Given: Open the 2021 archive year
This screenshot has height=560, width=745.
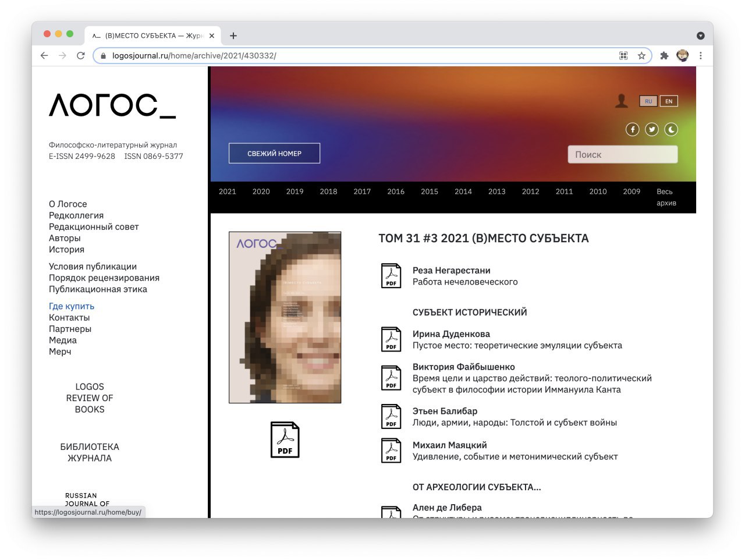Looking at the screenshot, I should (x=228, y=192).
